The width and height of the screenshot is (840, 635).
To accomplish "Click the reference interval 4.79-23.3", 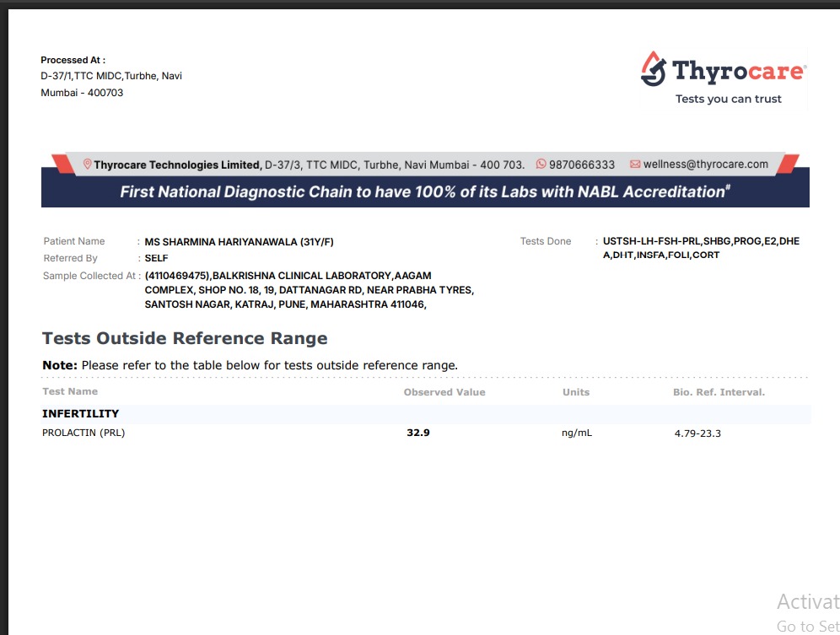I will pyautogui.click(x=697, y=433).
